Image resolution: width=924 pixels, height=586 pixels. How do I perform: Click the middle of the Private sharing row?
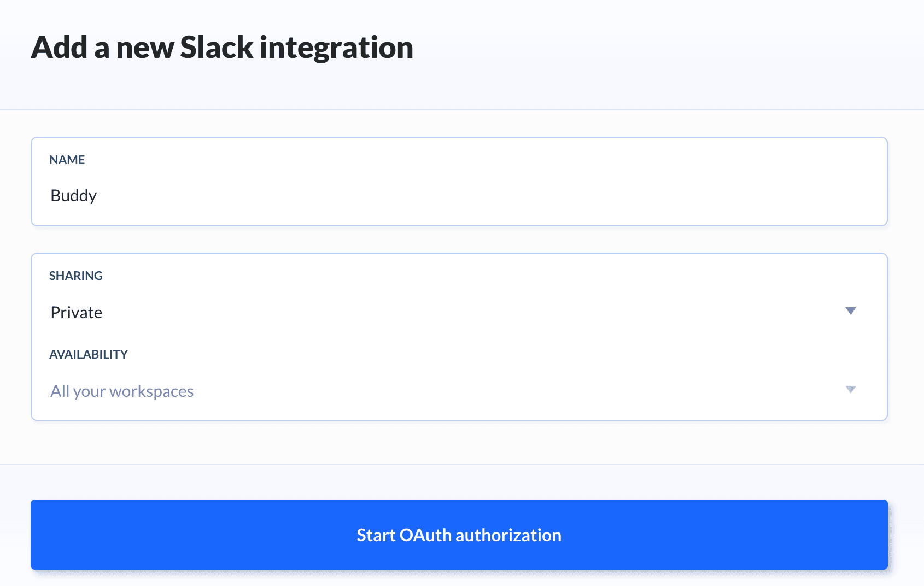pos(448,313)
